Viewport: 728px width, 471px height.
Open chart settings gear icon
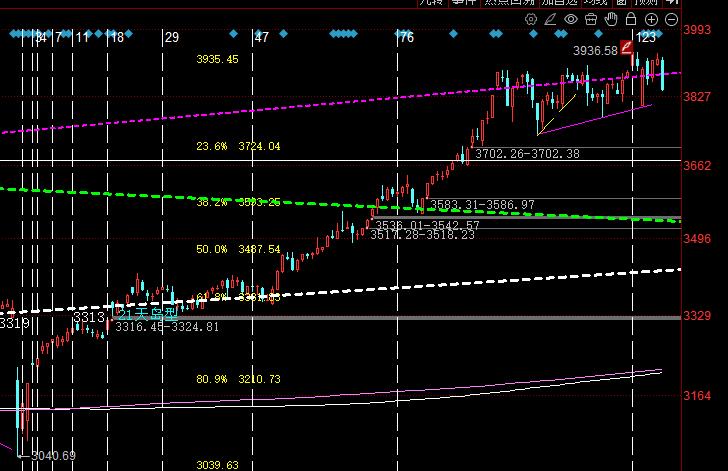pyautogui.click(x=531, y=19)
